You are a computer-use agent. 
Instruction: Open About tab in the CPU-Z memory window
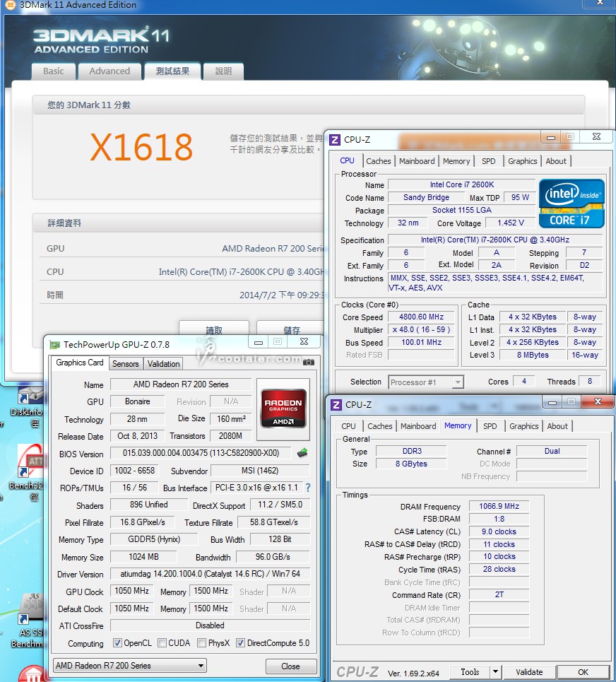[557, 426]
